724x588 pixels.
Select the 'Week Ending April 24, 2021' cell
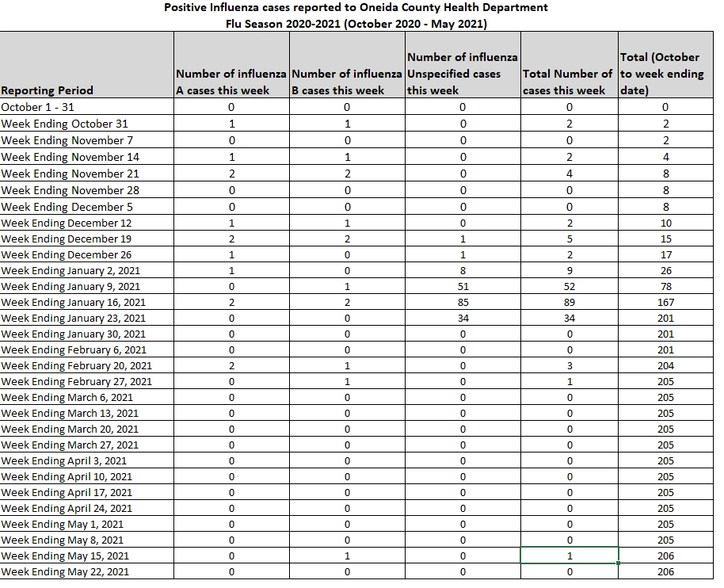tap(87, 508)
